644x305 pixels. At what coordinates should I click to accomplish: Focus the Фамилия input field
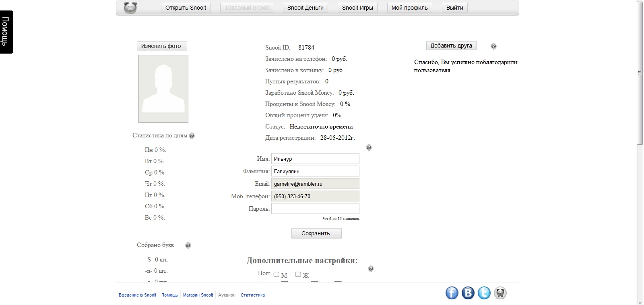(315, 171)
